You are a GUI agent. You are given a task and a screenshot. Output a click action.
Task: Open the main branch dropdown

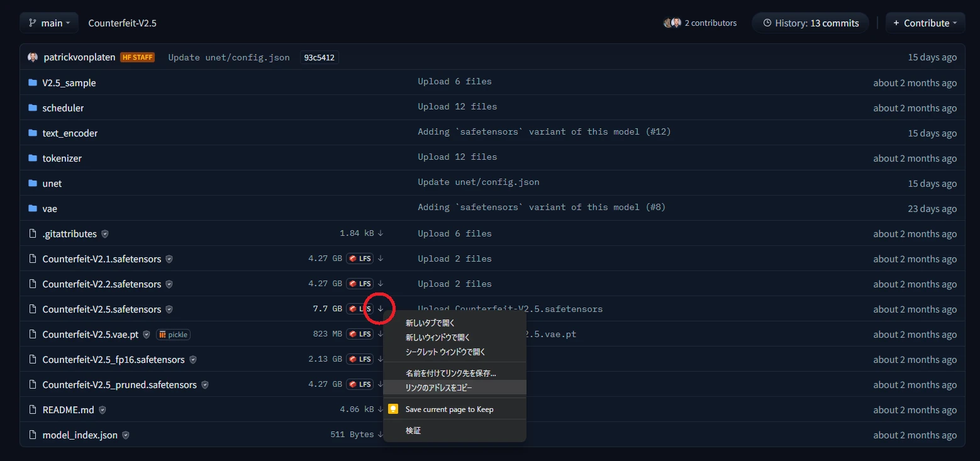[49, 23]
